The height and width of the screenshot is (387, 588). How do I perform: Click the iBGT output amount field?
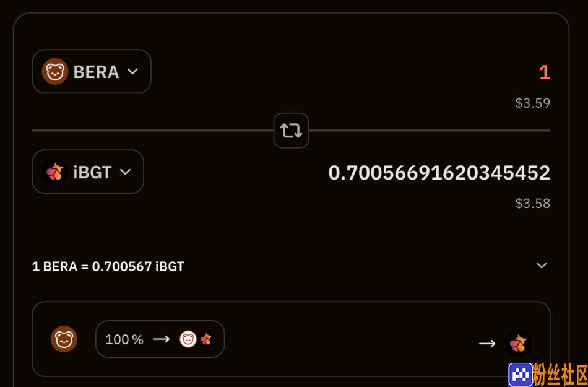click(x=439, y=173)
